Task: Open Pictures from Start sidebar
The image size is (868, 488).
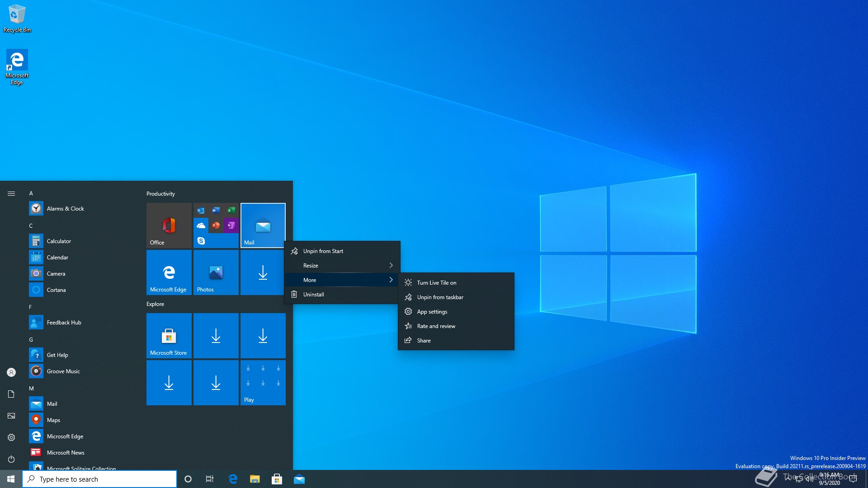Action: pyautogui.click(x=11, y=416)
